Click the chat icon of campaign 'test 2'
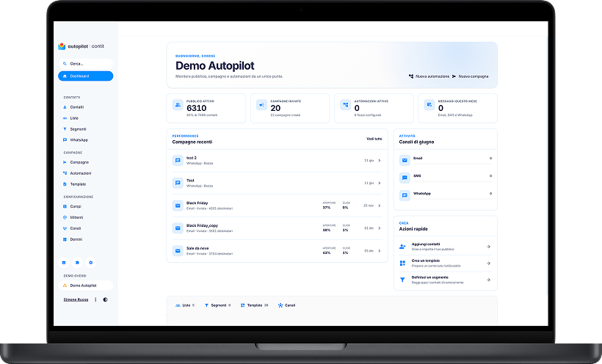 pos(178,161)
